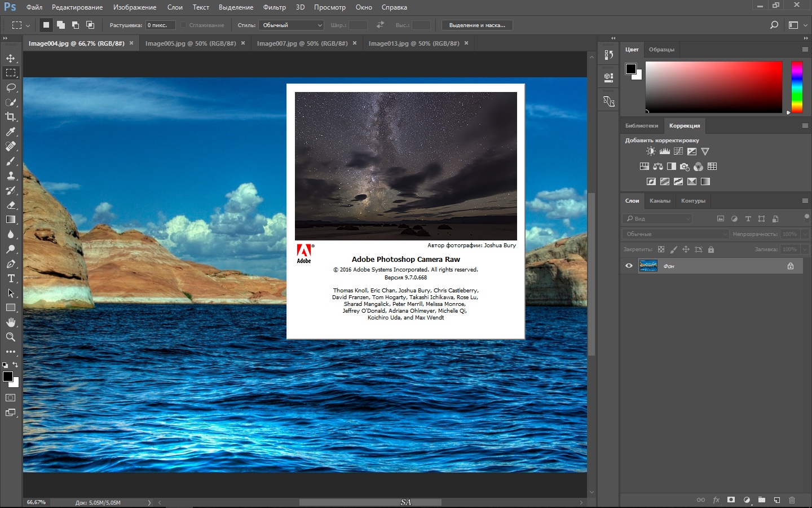Select the Horizontal Type tool

11,278
